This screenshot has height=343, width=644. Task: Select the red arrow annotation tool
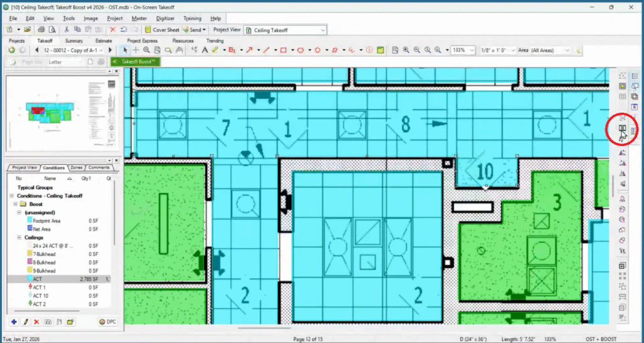point(249,50)
